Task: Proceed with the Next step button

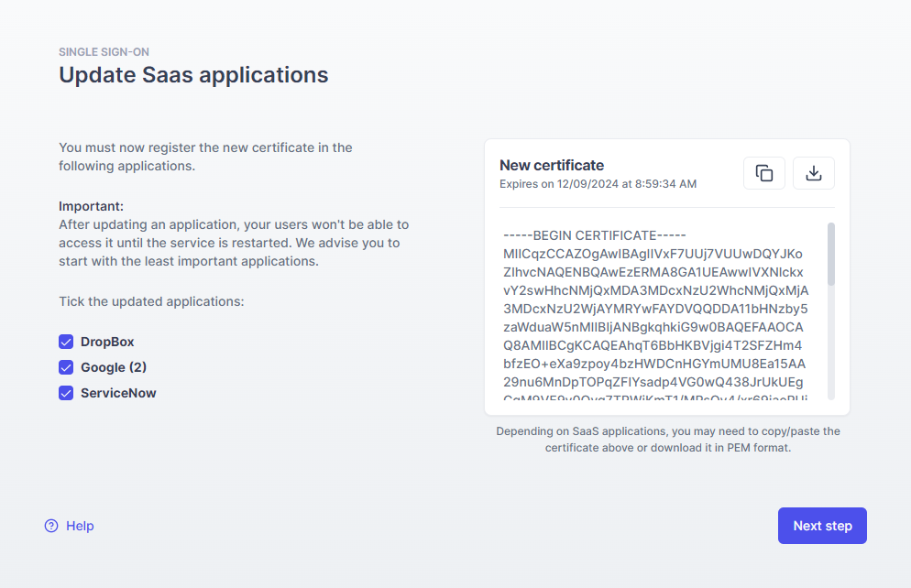Action: click(x=822, y=526)
